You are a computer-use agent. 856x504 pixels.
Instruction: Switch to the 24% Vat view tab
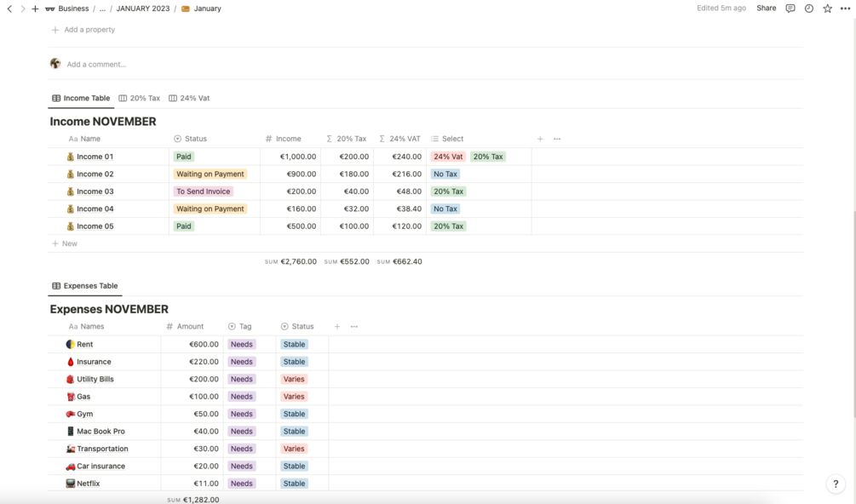[x=189, y=98]
